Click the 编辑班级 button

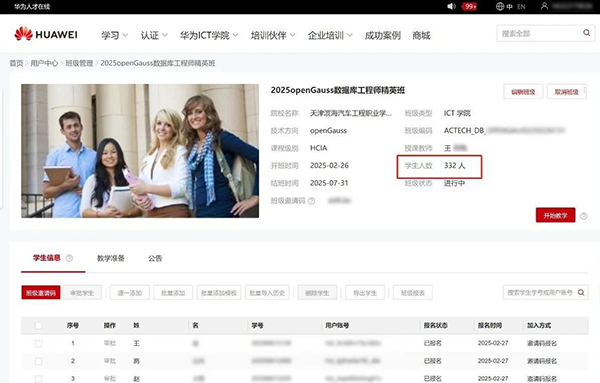tap(523, 92)
